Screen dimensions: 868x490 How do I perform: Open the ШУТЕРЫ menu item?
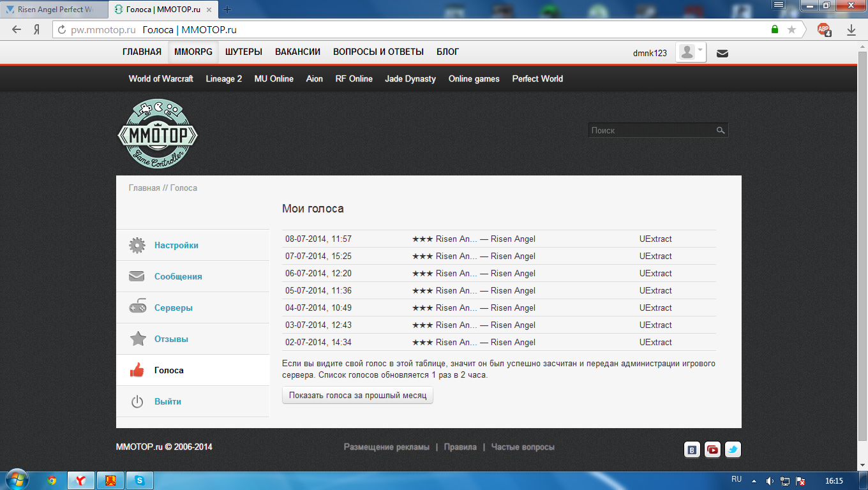coord(244,52)
